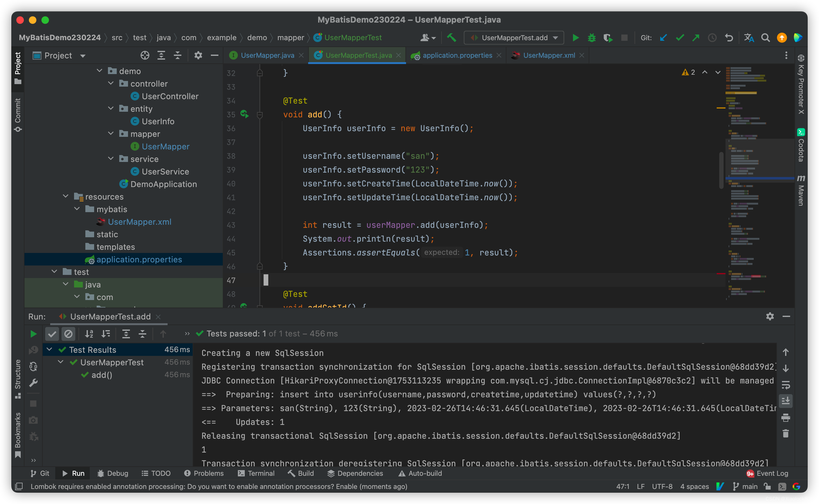819x504 pixels.
Task: Collapse the mapper folder
Action: 111,133
